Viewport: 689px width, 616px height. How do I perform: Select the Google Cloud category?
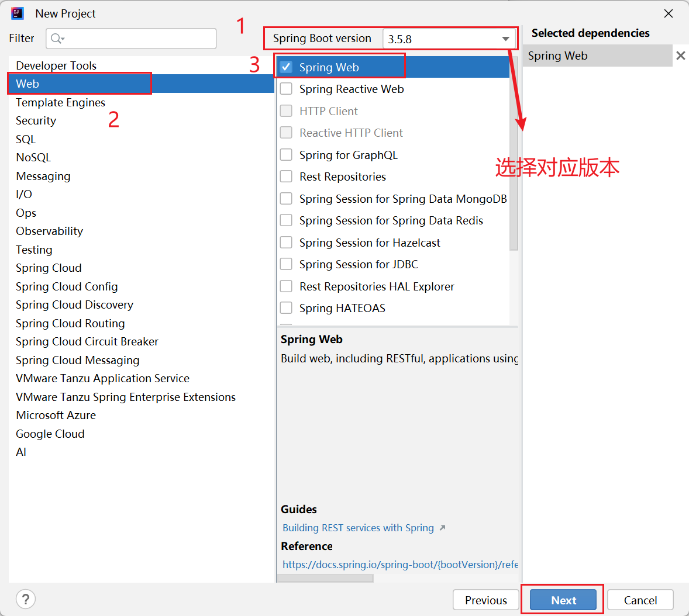142,434
